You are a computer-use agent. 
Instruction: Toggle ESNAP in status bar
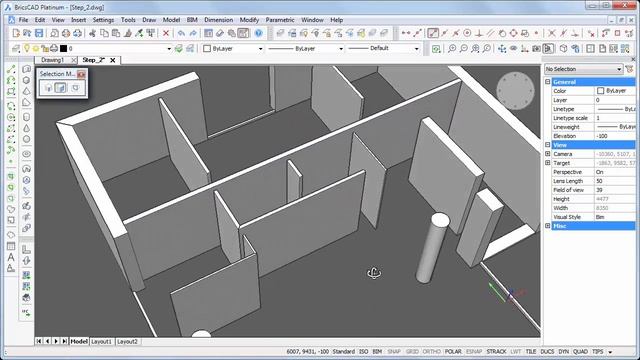click(x=474, y=351)
